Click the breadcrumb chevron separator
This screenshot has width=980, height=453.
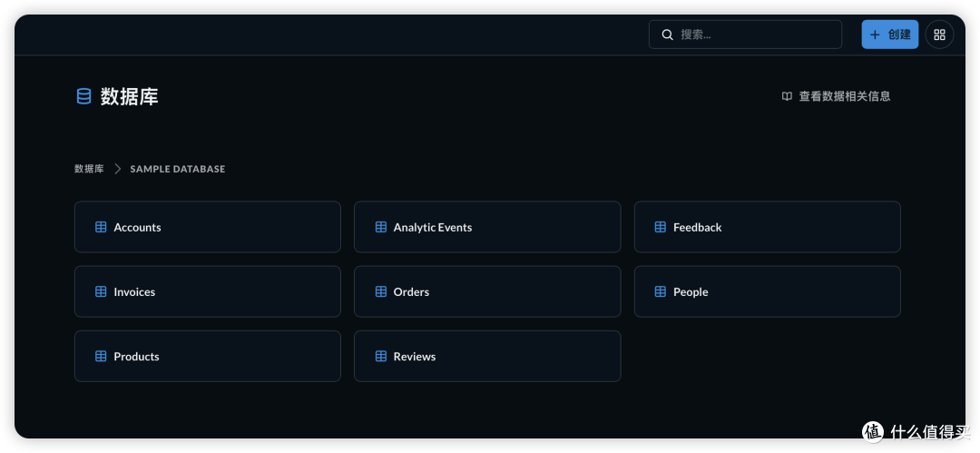pos(117,169)
